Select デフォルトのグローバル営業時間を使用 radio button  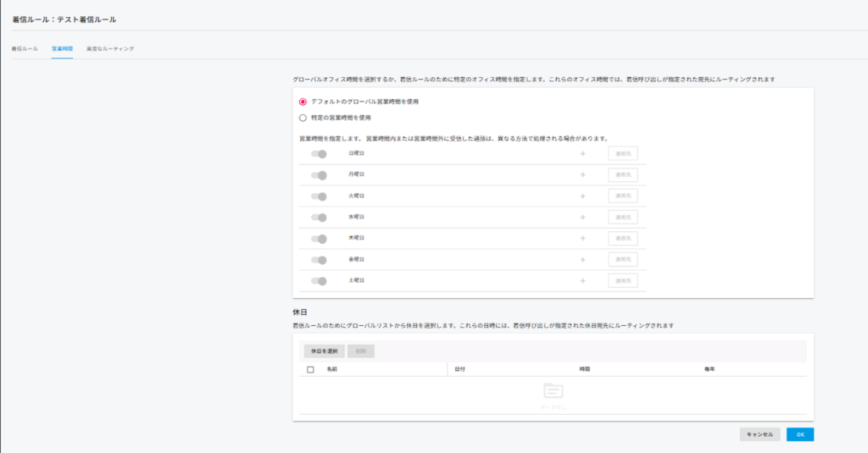pos(303,102)
